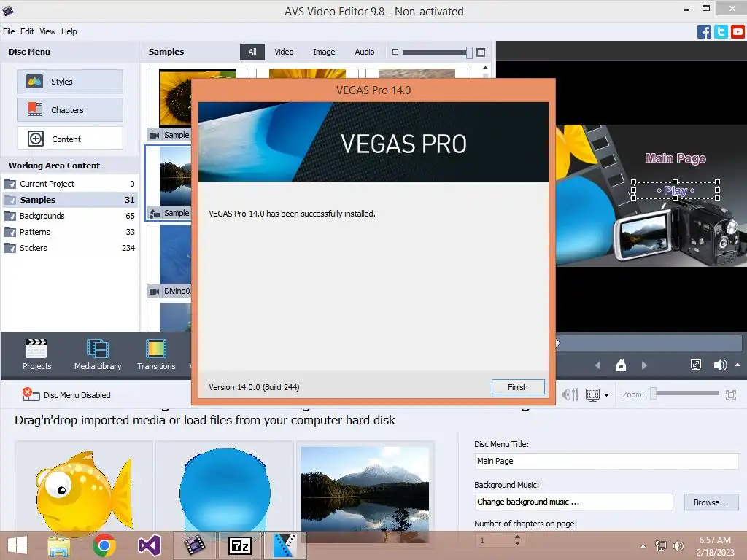Click the audio mixer icon
747x560 pixels.
point(570,394)
